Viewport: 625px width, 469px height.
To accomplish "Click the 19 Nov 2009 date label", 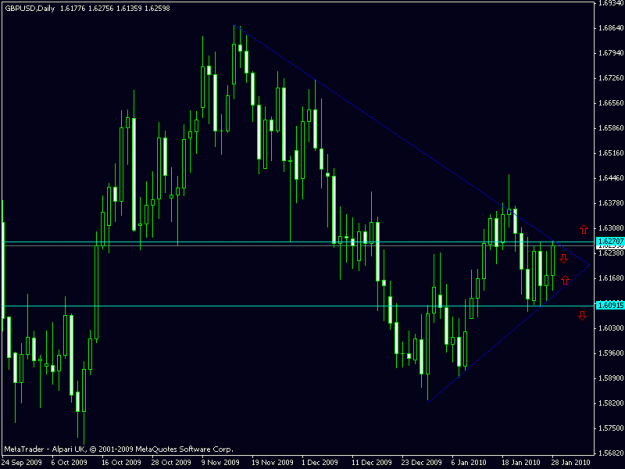I will 272,462.
